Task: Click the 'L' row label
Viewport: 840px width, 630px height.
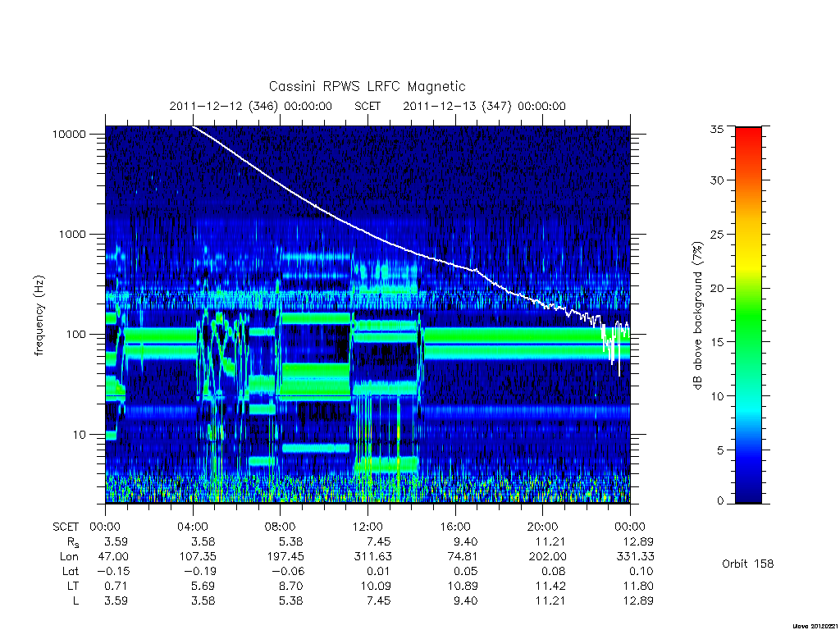Action: click(x=75, y=600)
